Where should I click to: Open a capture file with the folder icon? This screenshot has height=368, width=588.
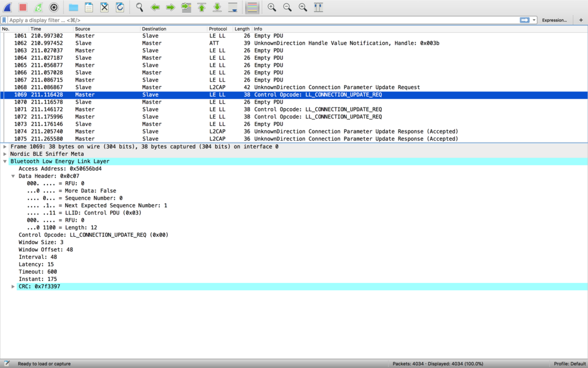point(73,7)
